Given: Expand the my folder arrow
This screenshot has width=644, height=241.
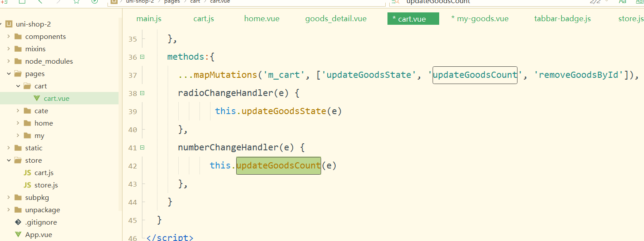Looking at the screenshot, I should (18, 136).
